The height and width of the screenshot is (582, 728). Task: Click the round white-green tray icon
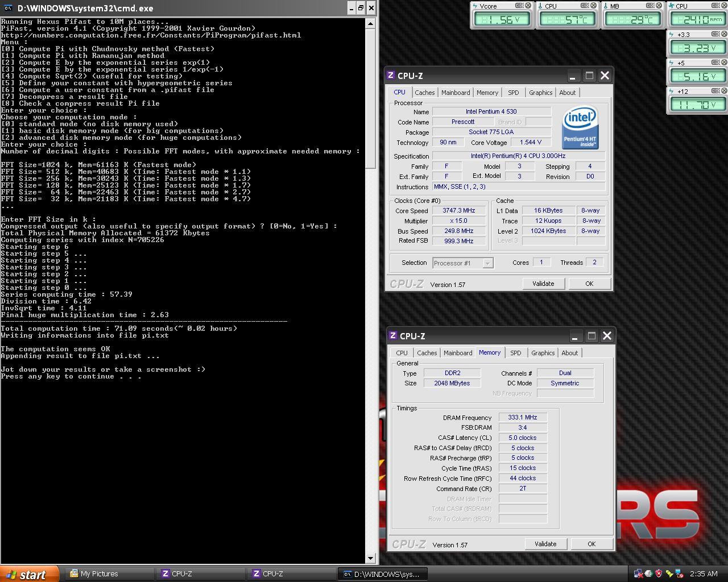(x=648, y=573)
